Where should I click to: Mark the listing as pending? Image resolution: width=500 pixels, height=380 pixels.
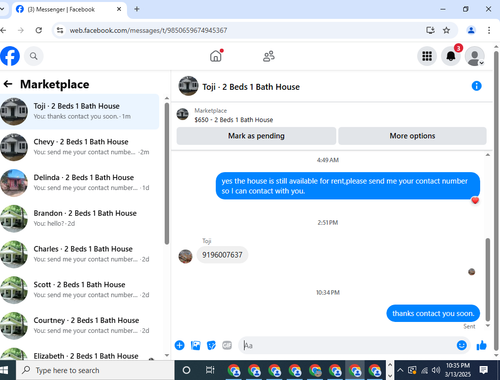(x=256, y=136)
